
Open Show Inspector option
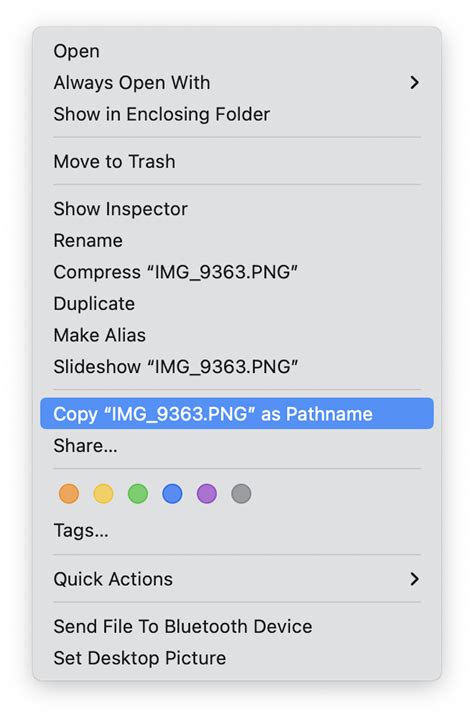tap(237, 209)
